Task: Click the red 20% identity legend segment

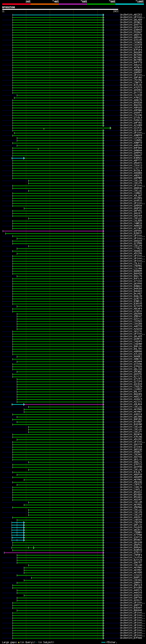Action: [x=16, y=4]
